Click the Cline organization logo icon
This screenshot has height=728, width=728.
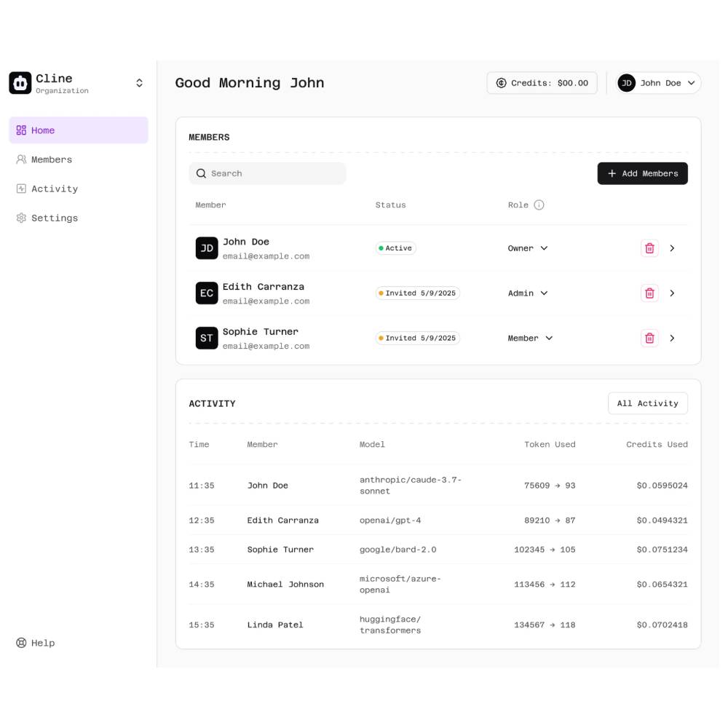tap(20, 83)
